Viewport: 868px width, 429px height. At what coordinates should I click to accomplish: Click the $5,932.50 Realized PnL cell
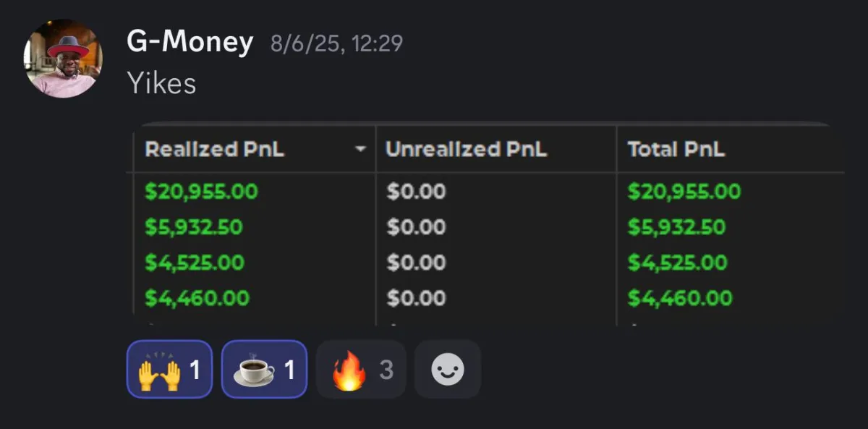[194, 227]
